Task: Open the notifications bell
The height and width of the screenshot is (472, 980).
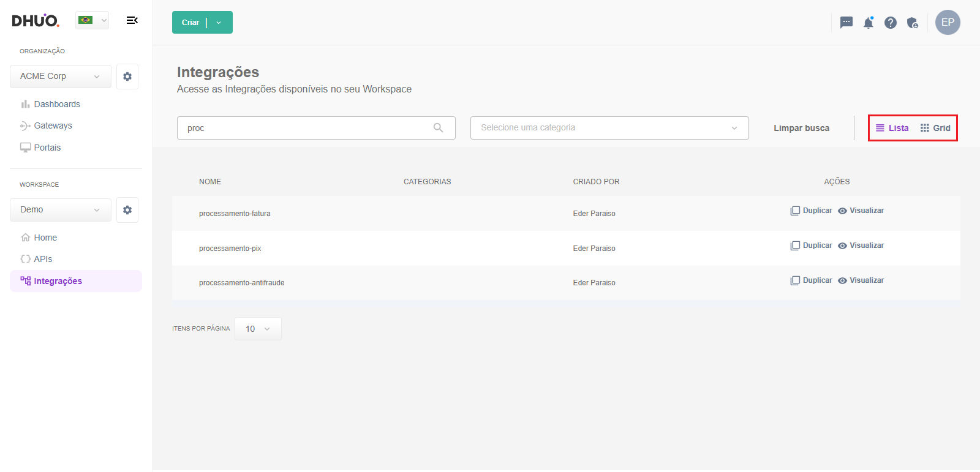Action: [x=869, y=23]
